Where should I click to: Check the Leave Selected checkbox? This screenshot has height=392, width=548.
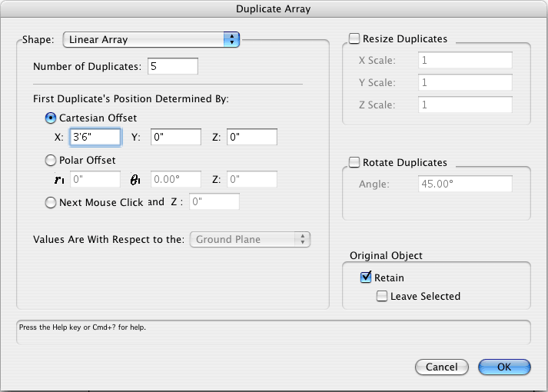382,296
